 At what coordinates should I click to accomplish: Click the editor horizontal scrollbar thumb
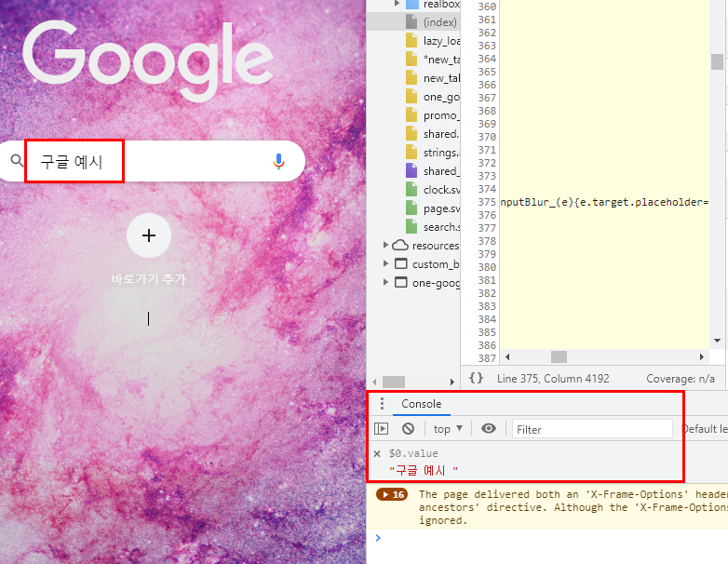559,356
